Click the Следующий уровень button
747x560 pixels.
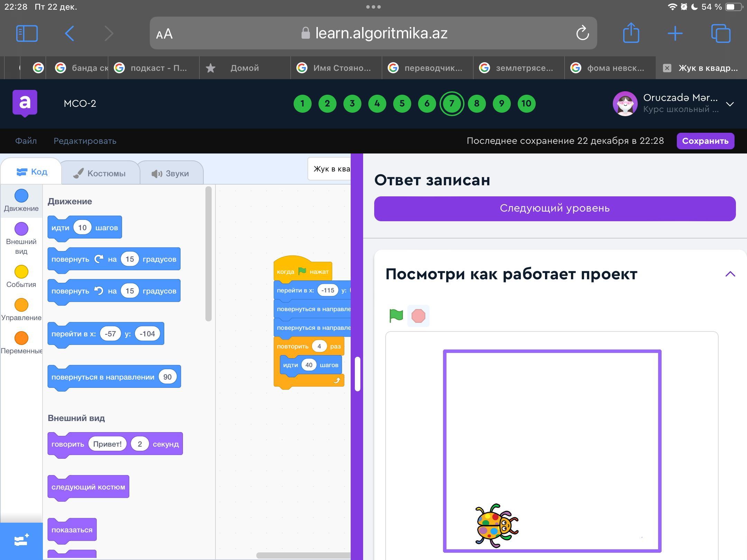pos(555,208)
